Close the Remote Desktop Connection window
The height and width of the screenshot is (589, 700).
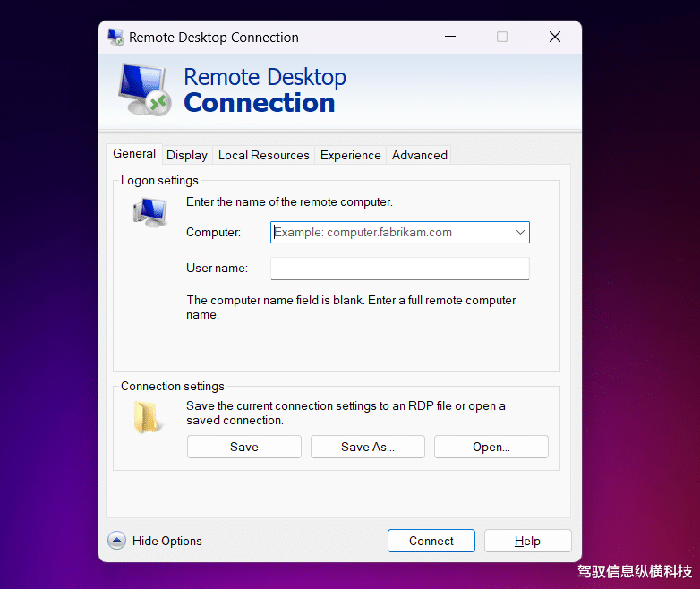click(554, 37)
